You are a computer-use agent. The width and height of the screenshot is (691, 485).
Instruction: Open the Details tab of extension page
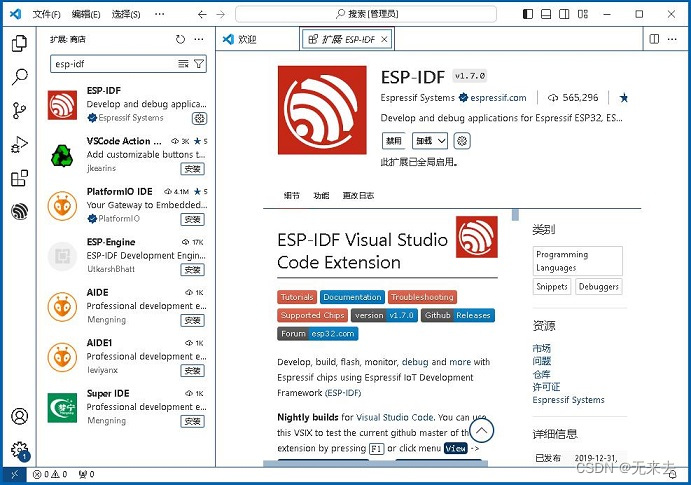coord(291,196)
